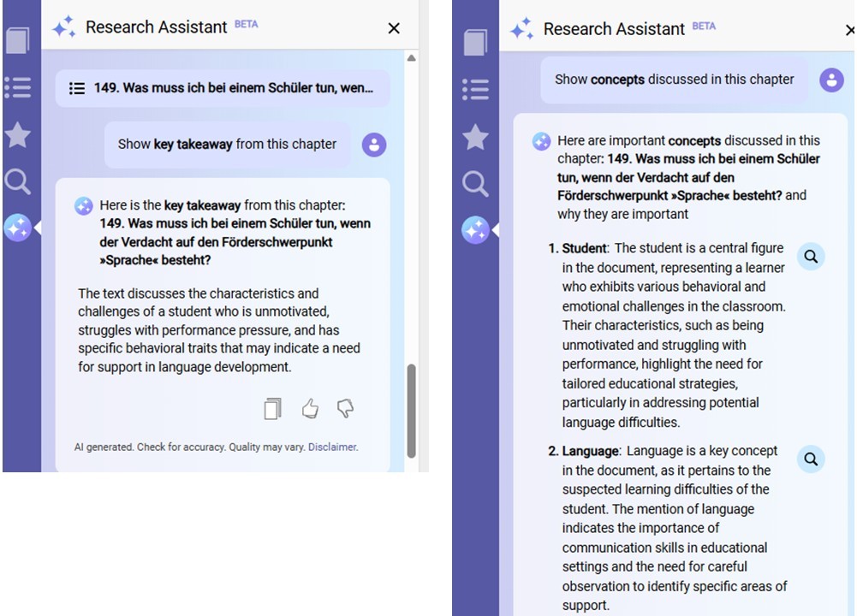Give thumbs up to key takeaway
The height and width of the screenshot is (616, 857).
coord(310,409)
